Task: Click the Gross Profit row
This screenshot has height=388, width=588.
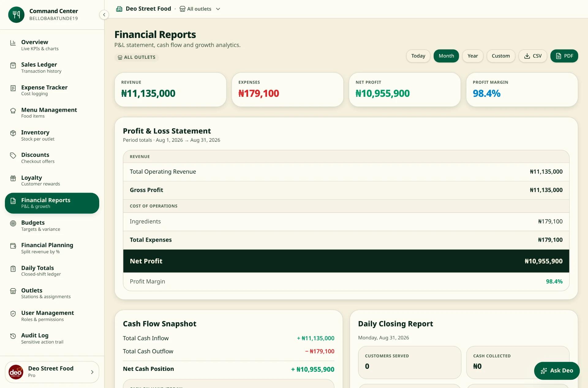Action: point(346,190)
